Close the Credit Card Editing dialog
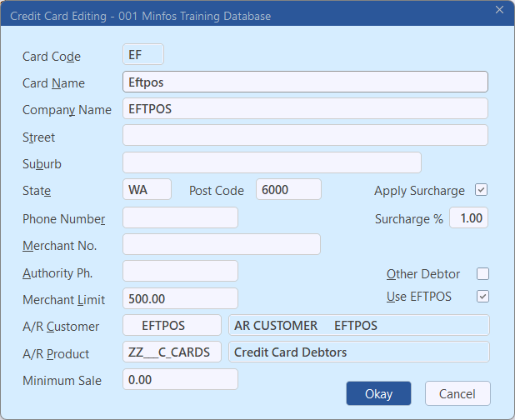 click(x=499, y=10)
